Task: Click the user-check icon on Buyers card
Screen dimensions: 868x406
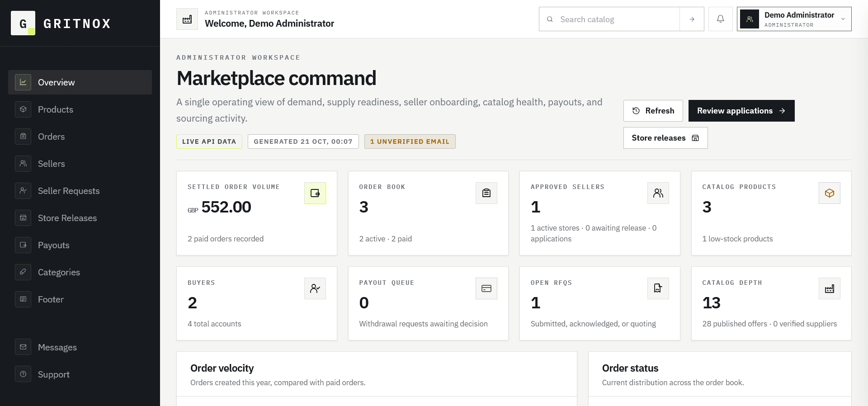Action: [x=315, y=288]
